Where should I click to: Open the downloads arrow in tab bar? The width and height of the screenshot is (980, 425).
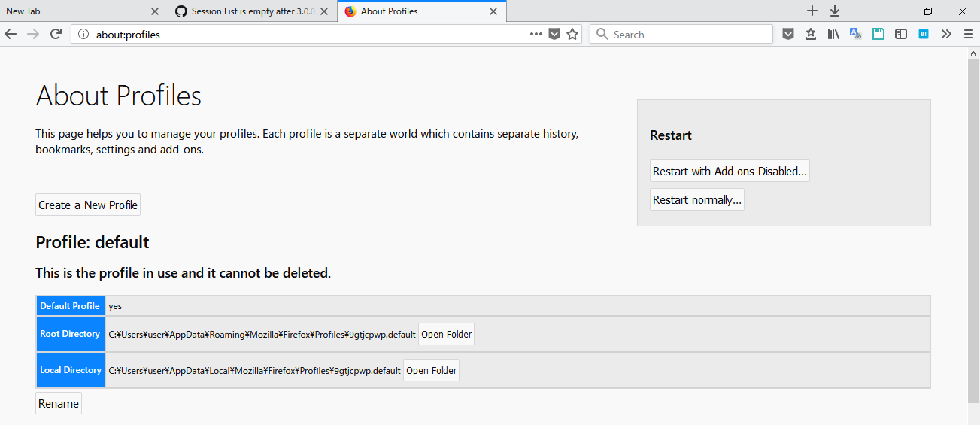835,11
